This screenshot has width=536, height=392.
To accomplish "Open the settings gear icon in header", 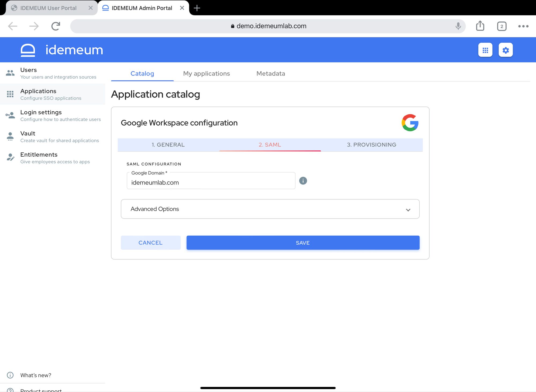I will coord(506,50).
